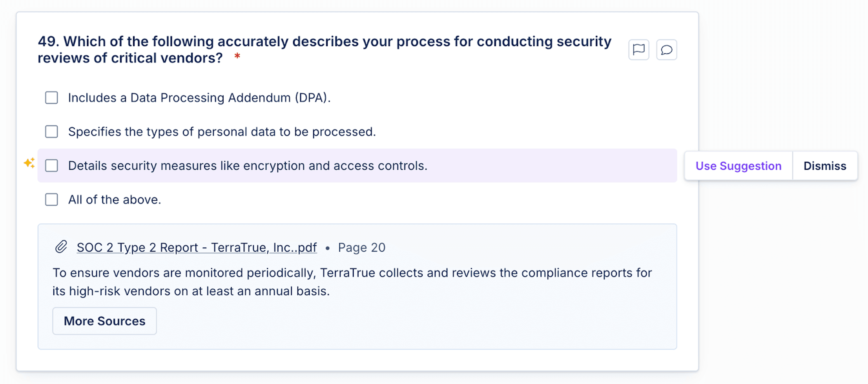Click the All of the above label
The height and width of the screenshot is (384, 868).
pyautogui.click(x=115, y=200)
